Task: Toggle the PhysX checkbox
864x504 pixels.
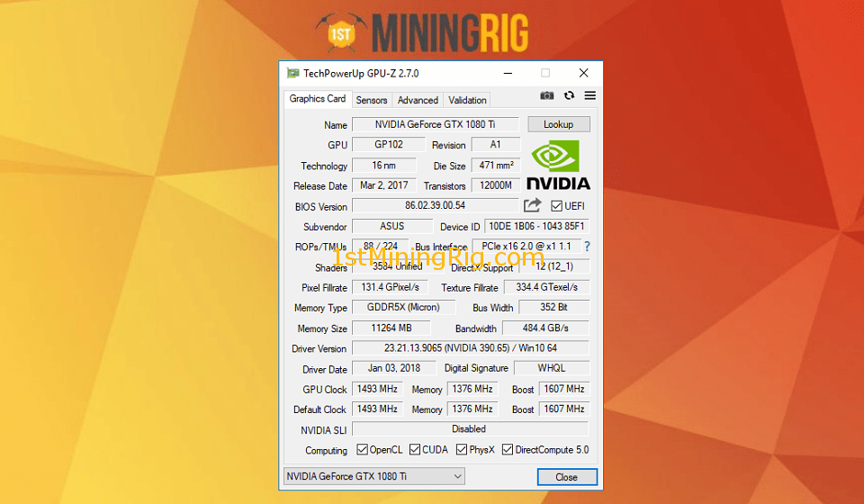Action: pos(462,449)
